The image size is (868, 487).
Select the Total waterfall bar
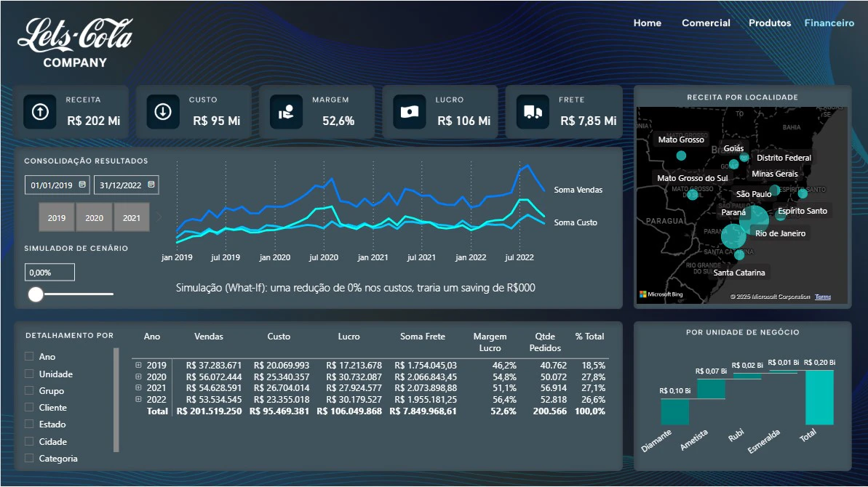tap(819, 398)
